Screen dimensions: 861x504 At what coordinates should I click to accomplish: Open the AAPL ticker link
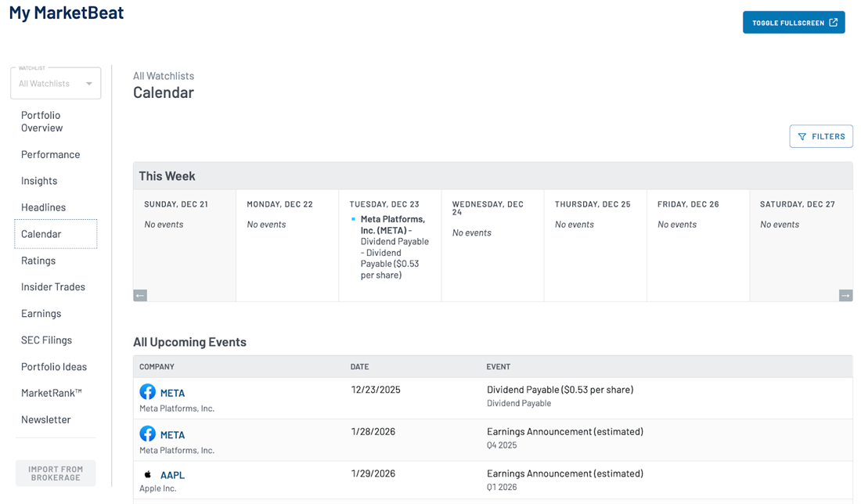click(x=172, y=476)
